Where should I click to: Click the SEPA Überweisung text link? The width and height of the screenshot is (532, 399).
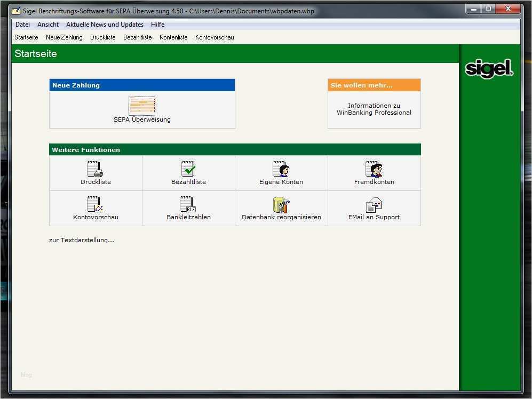point(142,119)
